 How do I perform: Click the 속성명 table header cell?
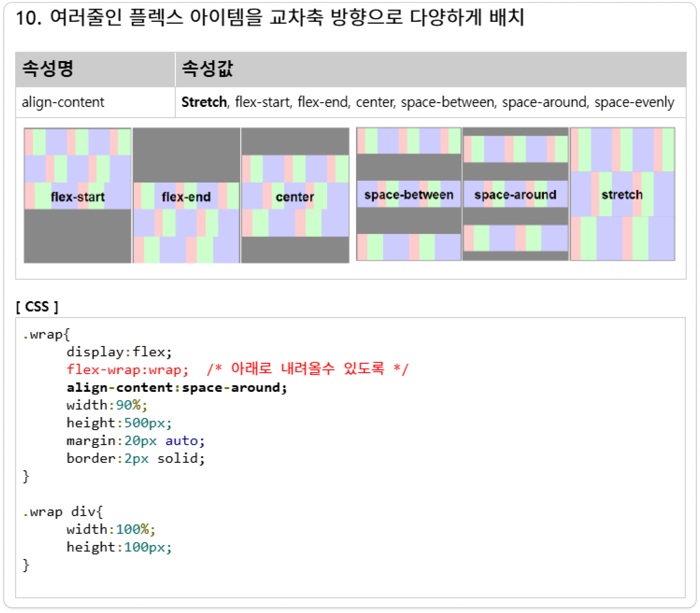click(48, 69)
